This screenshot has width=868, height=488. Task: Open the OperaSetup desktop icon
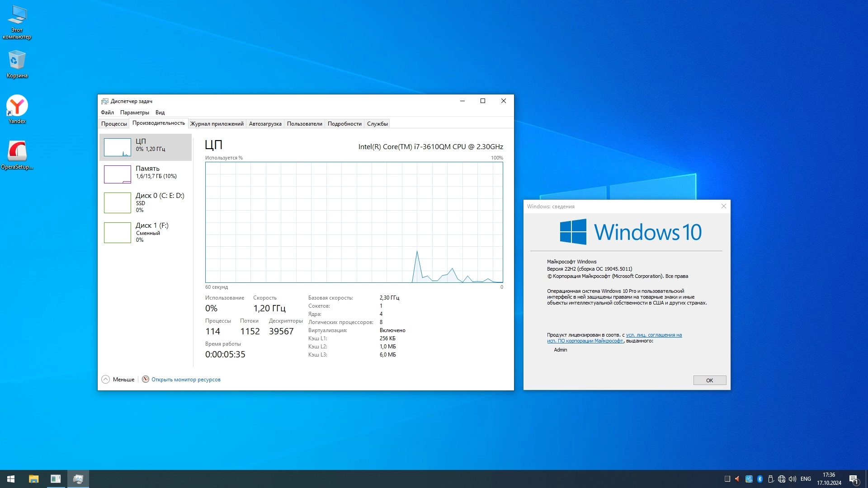click(17, 154)
